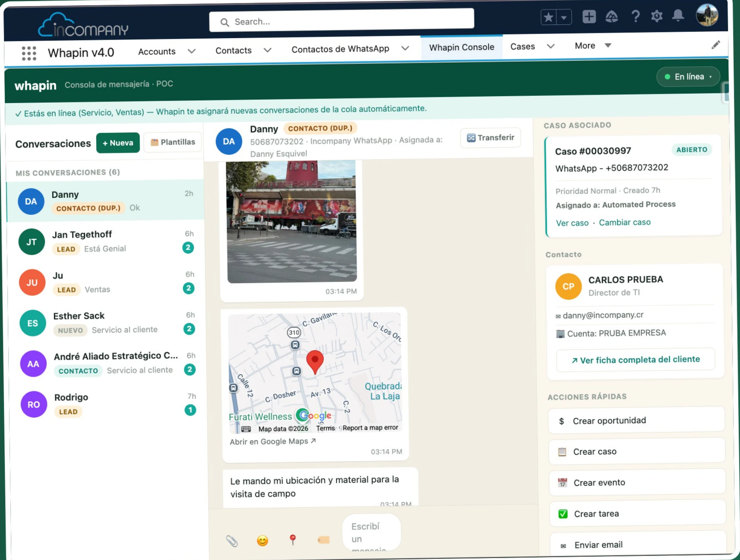
Task: Click the Transferir button
Action: coord(490,138)
